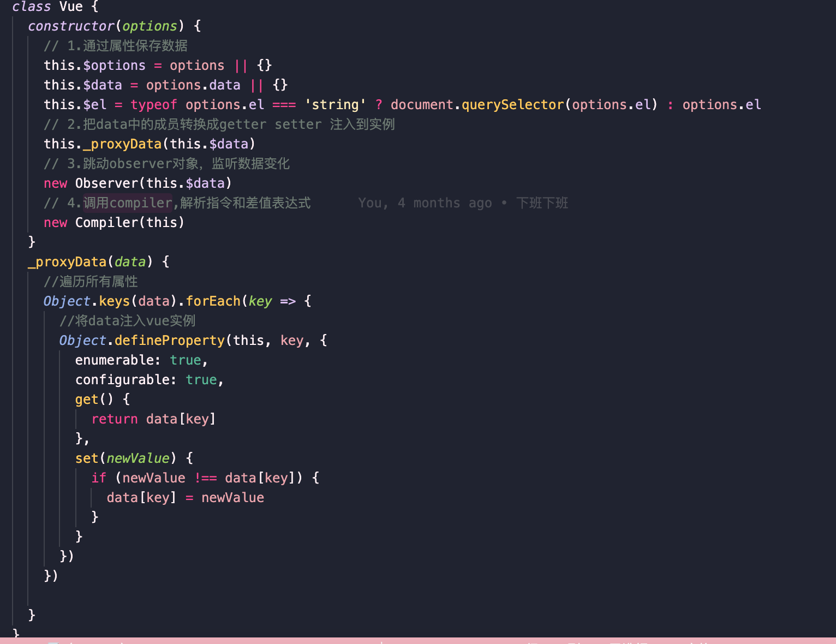Click the 'enumerable' property
Viewport: 836px width, 644px height.
pyautogui.click(x=114, y=360)
